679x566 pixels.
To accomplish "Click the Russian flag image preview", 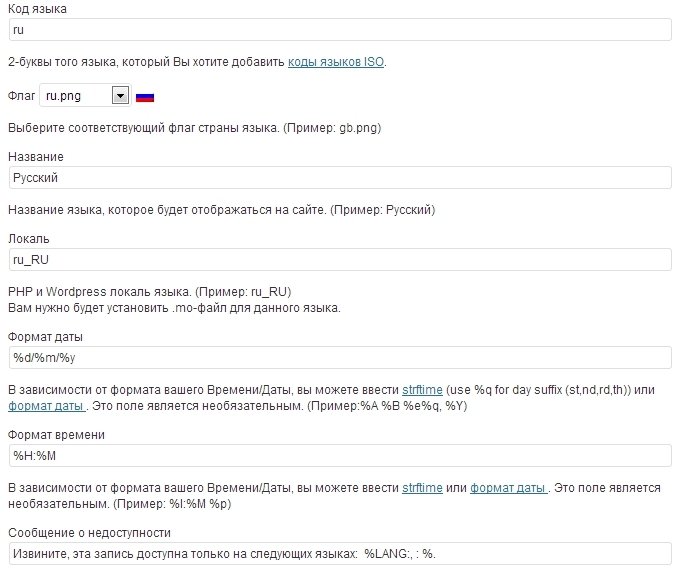I will 145,97.
